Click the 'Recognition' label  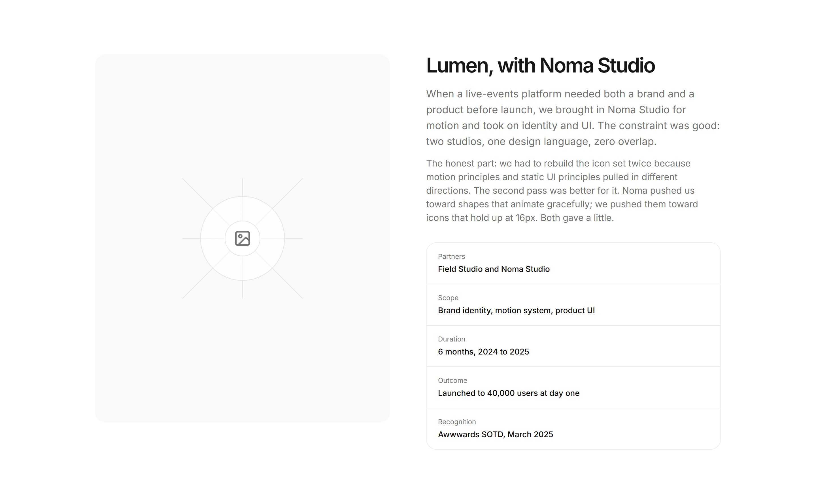pyautogui.click(x=456, y=422)
